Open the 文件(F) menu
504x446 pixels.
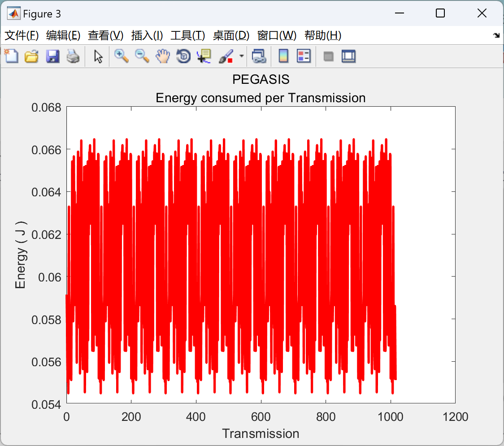22,35
